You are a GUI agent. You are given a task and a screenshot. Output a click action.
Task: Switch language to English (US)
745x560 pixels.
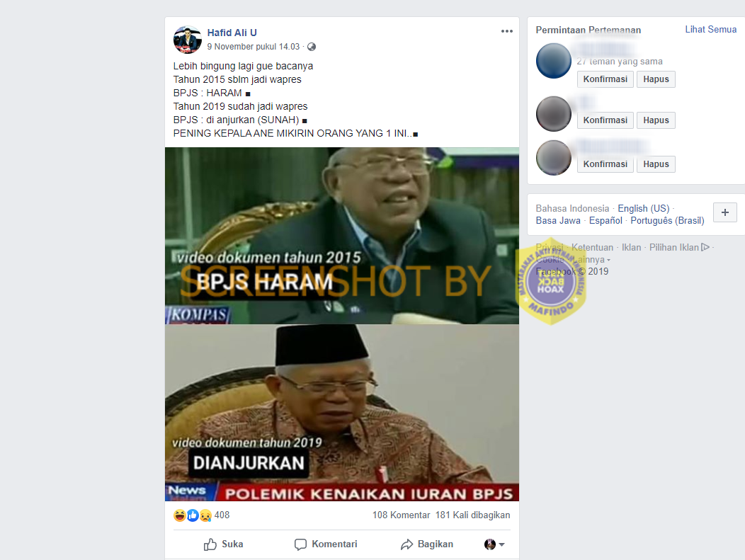[643, 209]
